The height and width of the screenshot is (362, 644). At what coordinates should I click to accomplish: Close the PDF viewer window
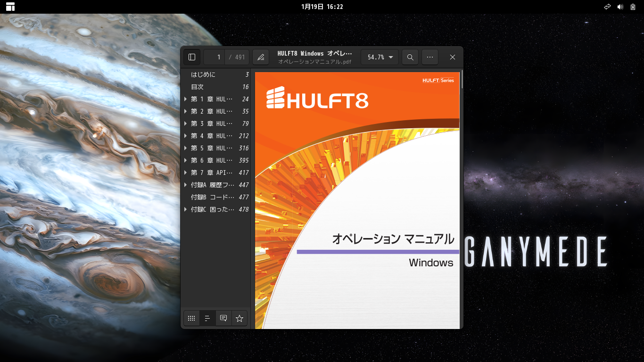tap(453, 57)
